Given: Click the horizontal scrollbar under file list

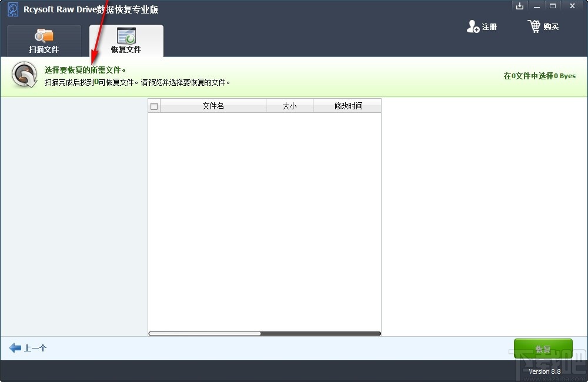Looking at the screenshot, I should (265, 334).
